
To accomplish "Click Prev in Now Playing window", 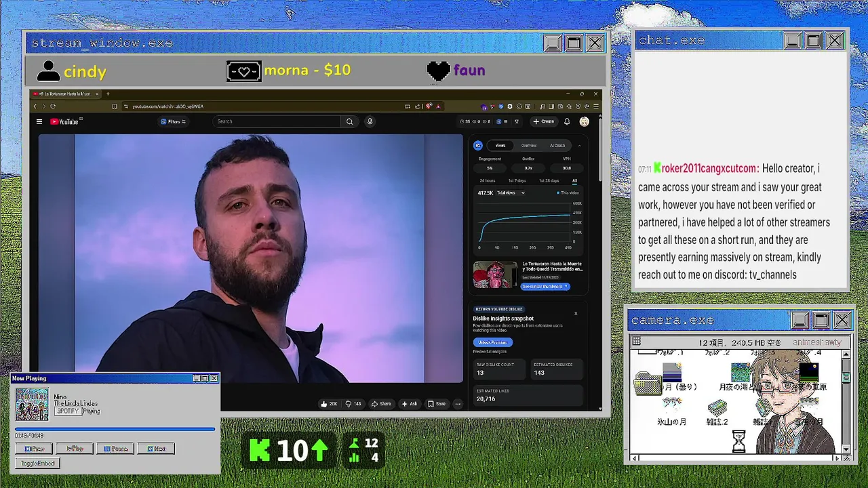I will pyautogui.click(x=35, y=449).
